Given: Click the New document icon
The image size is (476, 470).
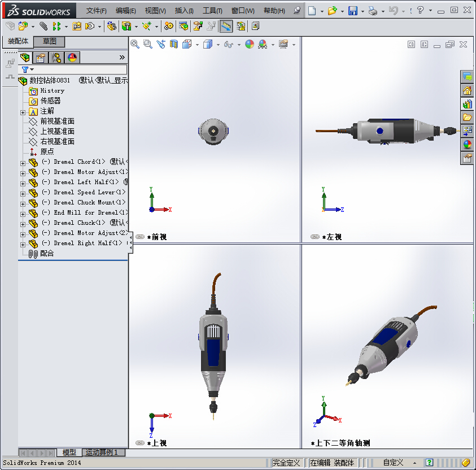Looking at the screenshot, I should pos(312,11).
